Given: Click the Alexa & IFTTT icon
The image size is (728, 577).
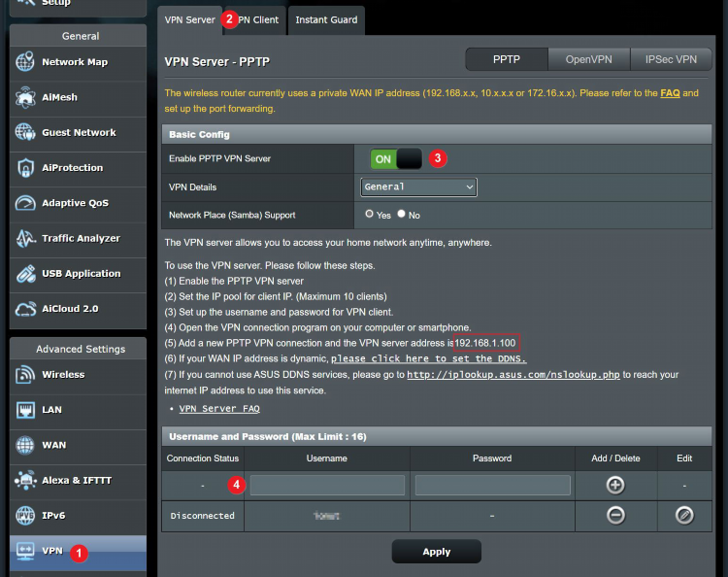Looking at the screenshot, I should click(x=25, y=481).
